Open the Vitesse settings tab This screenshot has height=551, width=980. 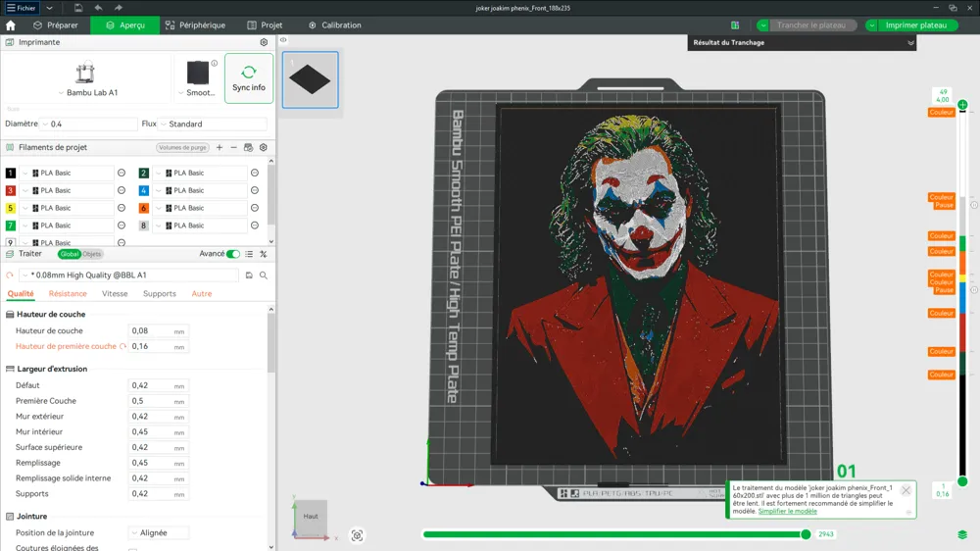click(x=115, y=294)
